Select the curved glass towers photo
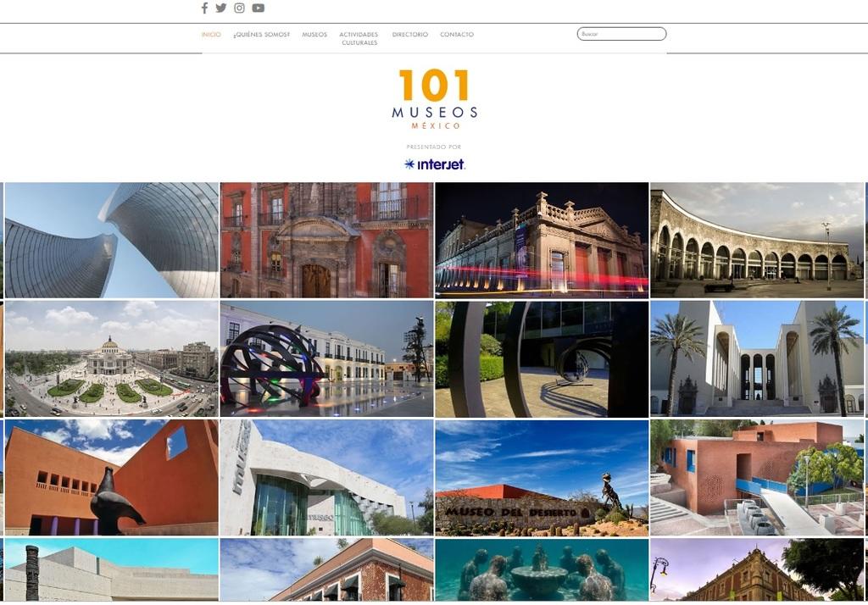This screenshot has height=605, width=868. pyautogui.click(x=111, y=240)
